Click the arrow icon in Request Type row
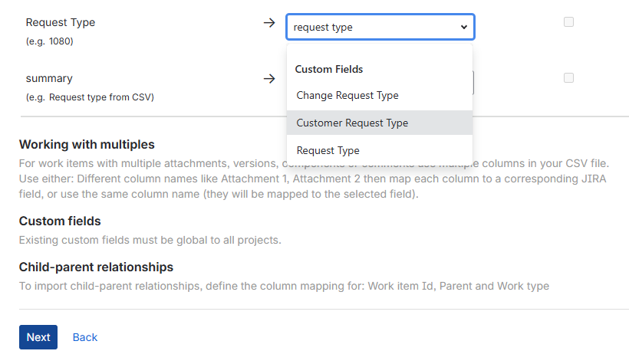629x364 pixels. tap(268, 23)
